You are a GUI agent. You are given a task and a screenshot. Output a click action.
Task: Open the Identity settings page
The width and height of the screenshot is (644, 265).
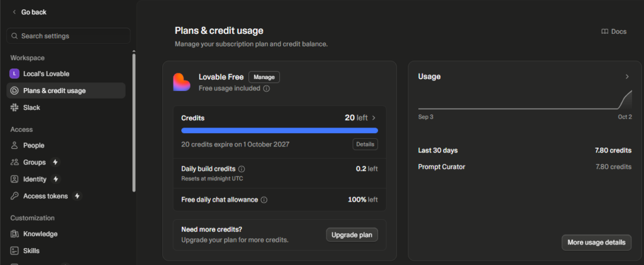65,179
